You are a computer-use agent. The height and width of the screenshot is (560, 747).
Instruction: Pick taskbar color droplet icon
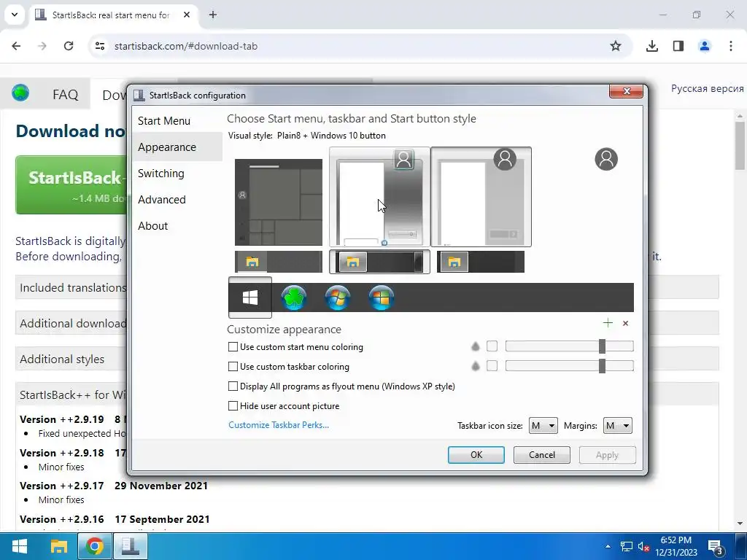(476, 366)
